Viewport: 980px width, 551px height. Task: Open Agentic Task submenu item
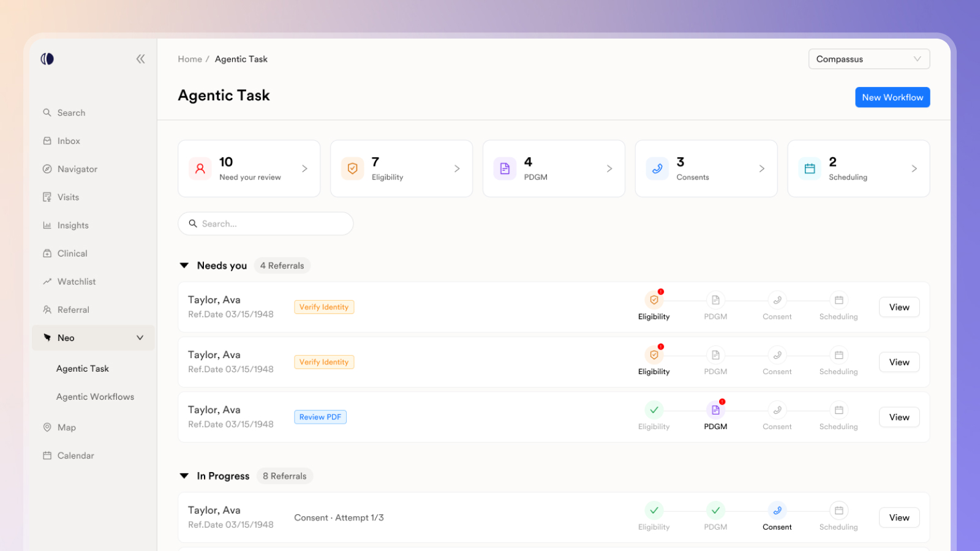point(83,369)
